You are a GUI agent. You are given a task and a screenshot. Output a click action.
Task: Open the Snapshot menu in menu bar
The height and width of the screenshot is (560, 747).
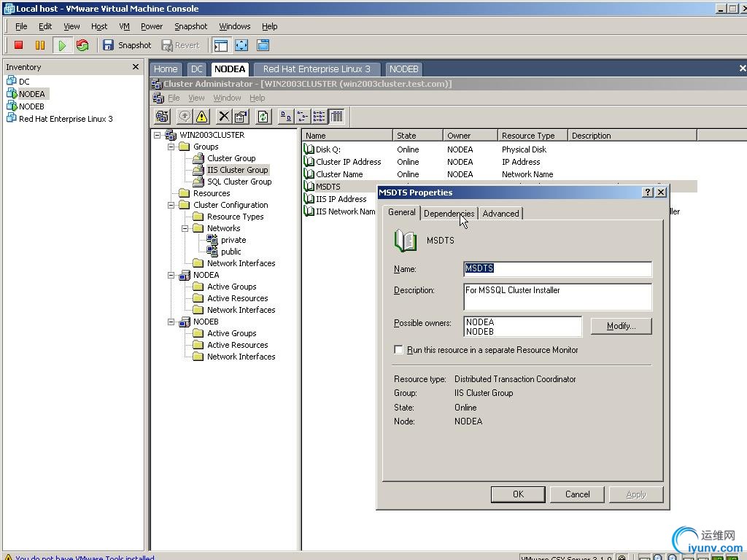(190, 26)
